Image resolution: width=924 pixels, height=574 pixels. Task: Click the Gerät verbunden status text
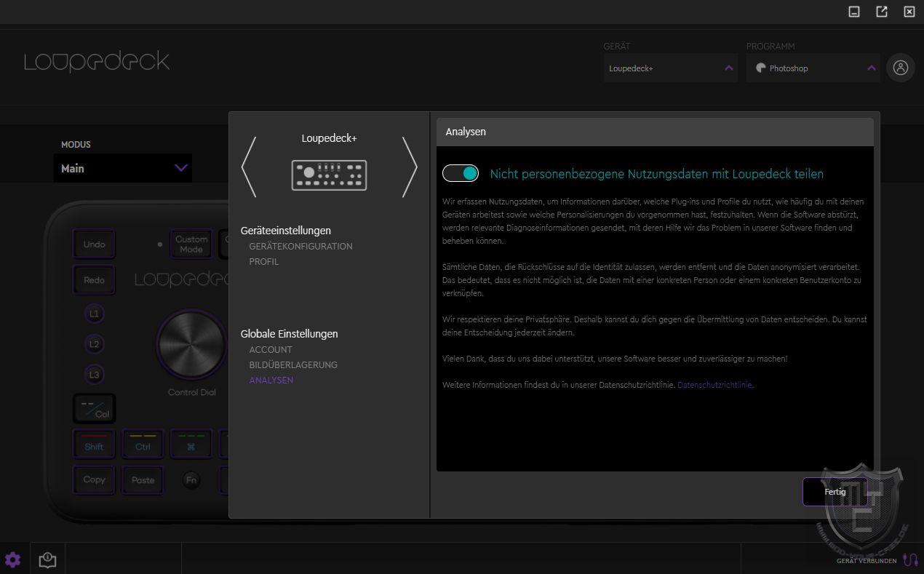point(867,561)
